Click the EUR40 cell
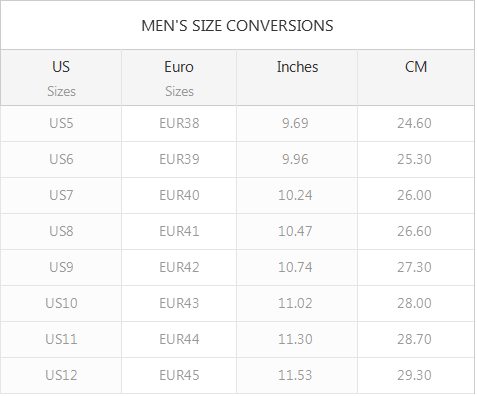Image resolution: width=477 pixels, height=396 pixels. tap(179, 195)
